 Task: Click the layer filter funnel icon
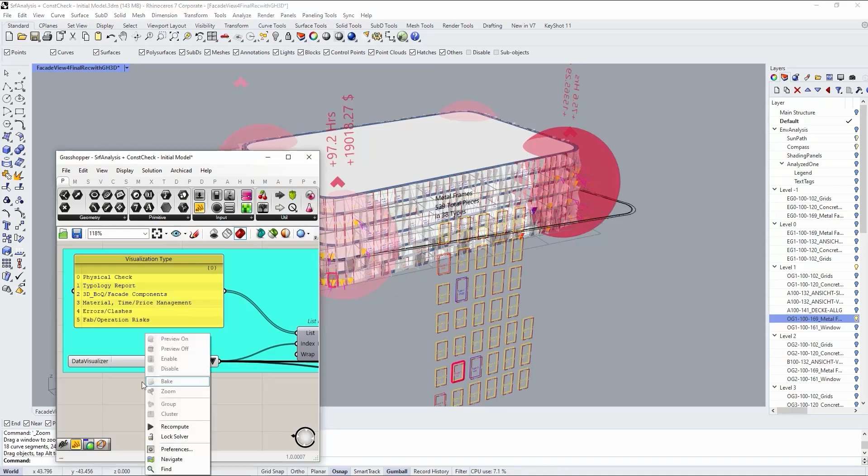[839, 90]
